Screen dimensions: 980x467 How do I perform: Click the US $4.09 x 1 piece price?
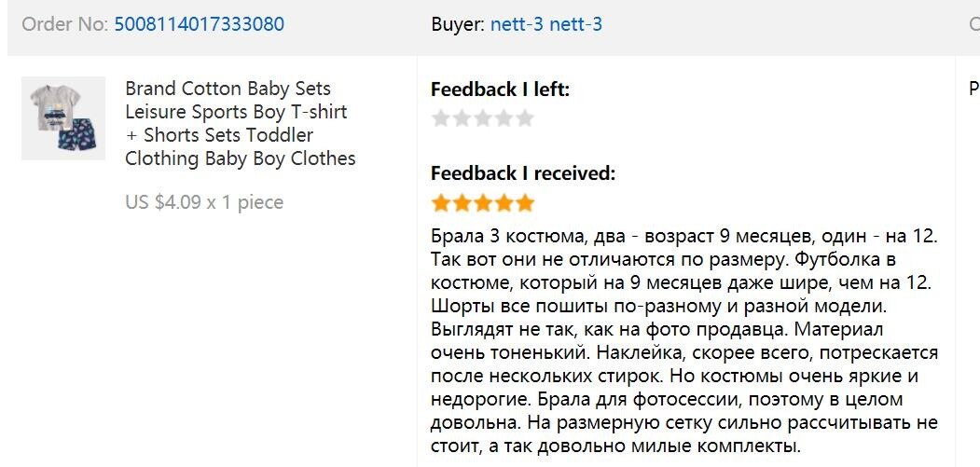[x=204, y=202]
